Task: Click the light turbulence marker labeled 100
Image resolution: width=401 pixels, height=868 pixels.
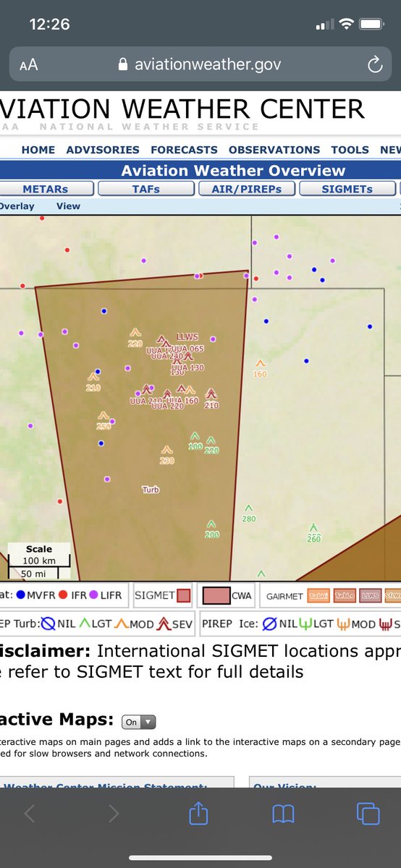Action: tap(195, 441)
